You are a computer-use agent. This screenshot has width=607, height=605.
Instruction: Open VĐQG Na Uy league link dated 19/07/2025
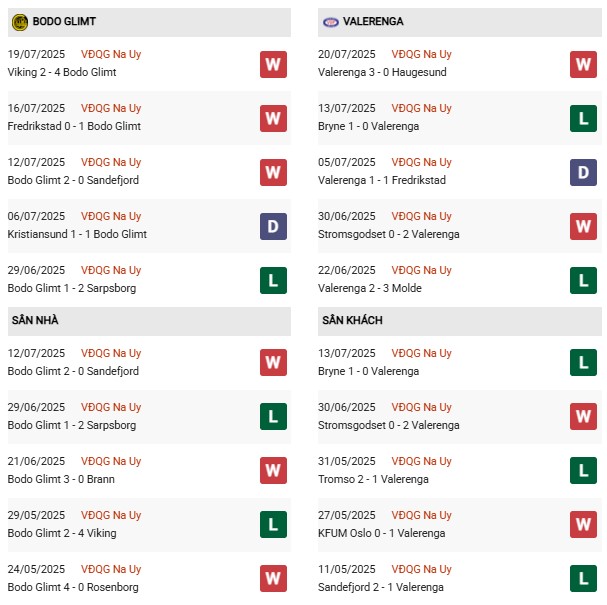[x=112, y=54]
